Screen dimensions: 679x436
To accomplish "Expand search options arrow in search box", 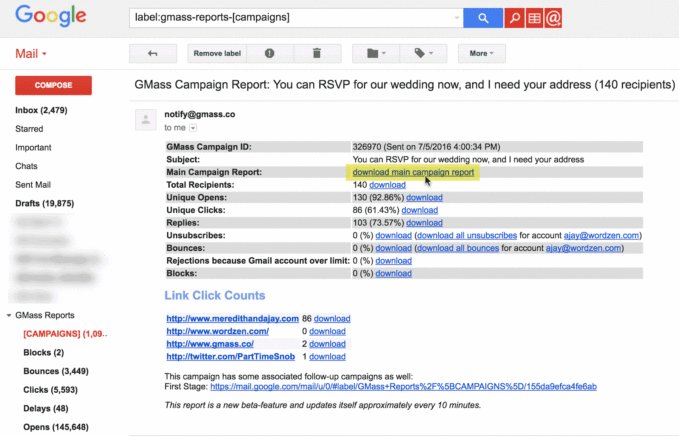I will (456, 18).
